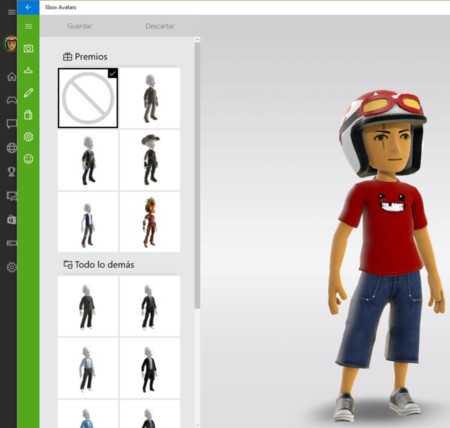Click the Descartar button
450x428 pixels.
(160, 26)
